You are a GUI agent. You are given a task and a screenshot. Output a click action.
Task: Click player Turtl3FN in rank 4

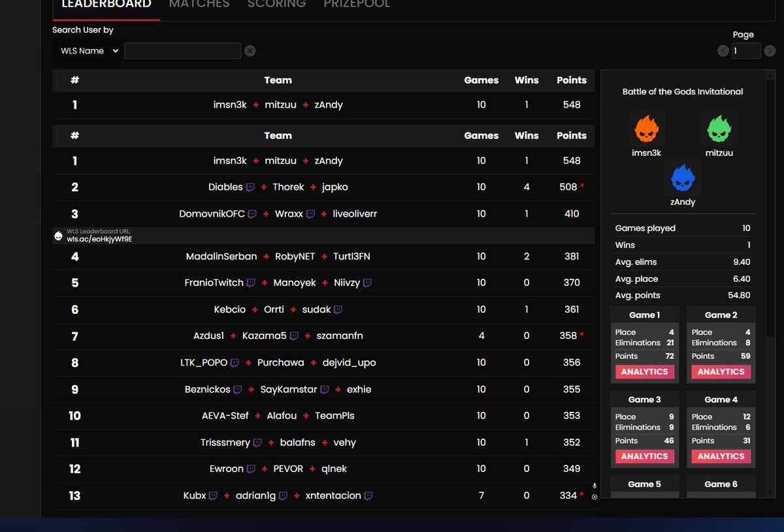[x=351, y=257]
